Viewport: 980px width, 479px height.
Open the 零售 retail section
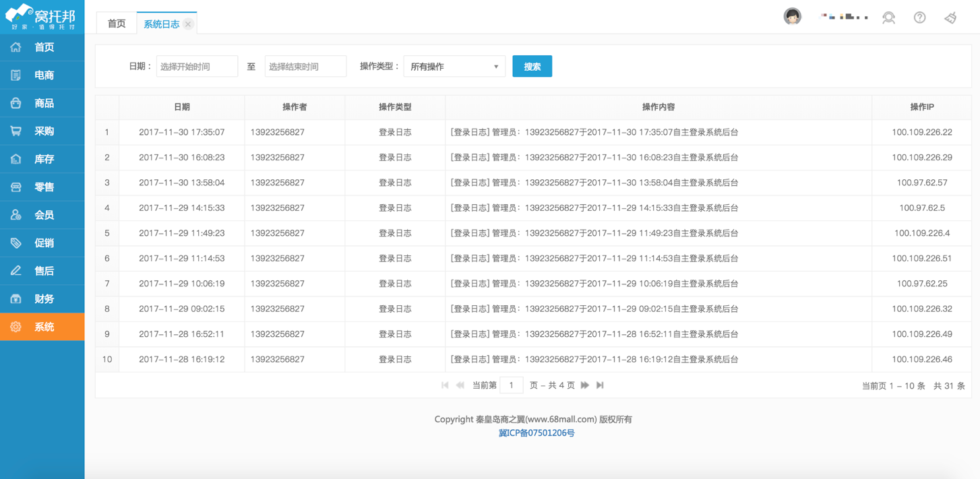click(x=42, y=187)
